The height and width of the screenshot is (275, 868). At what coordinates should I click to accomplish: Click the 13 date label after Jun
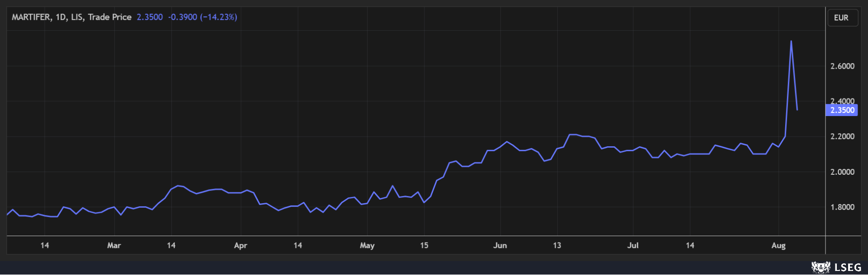pos(557,245)
